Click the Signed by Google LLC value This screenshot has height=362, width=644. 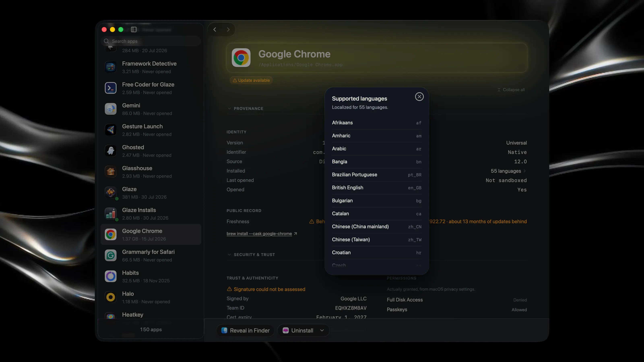tap(354, 299)
